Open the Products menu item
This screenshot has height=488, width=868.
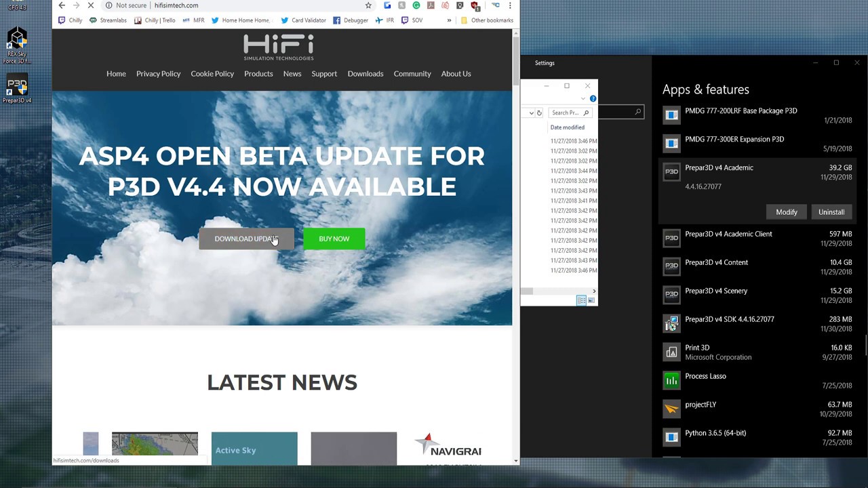[x=258, y=73]
